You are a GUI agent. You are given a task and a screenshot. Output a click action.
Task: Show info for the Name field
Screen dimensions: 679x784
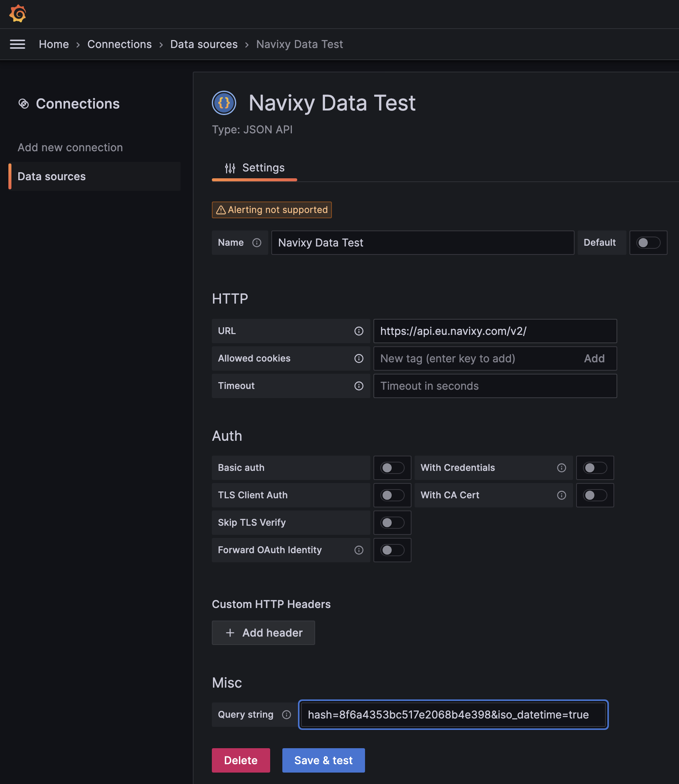(x=257, y=243)
